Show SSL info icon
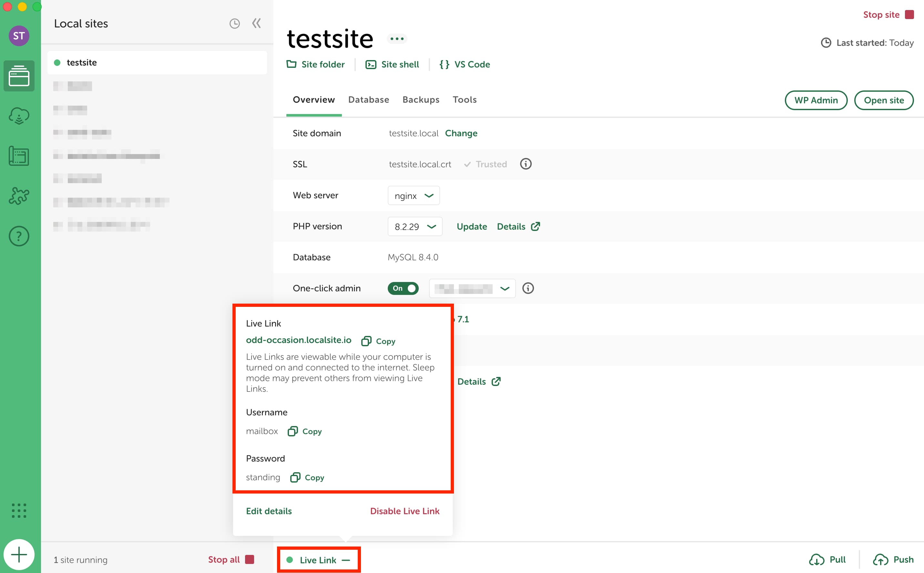 (526, 164)
